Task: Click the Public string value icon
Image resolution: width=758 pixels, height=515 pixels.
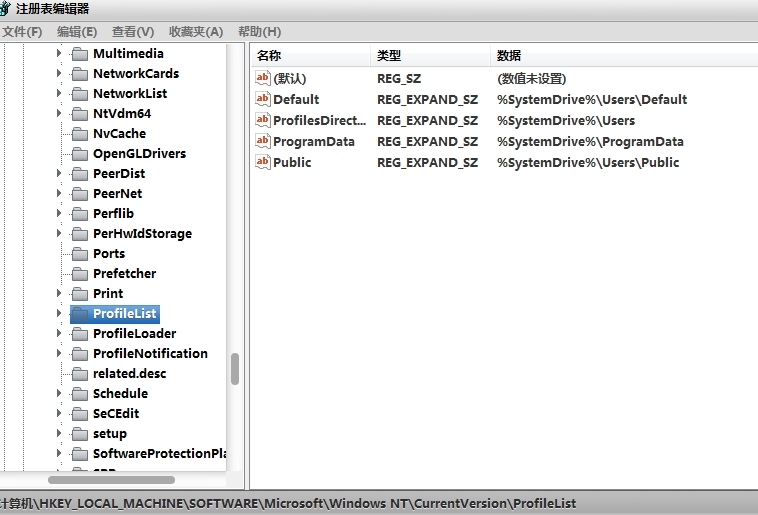Action: pos(262,162)
